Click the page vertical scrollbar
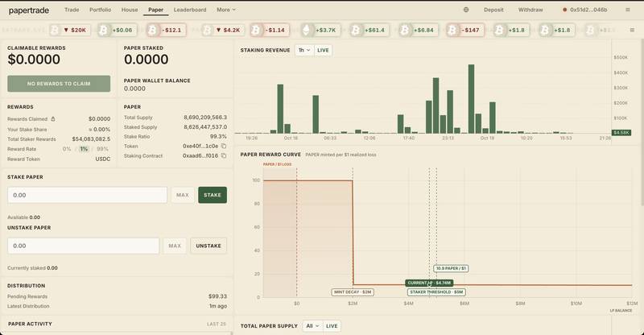 point(642,123)
